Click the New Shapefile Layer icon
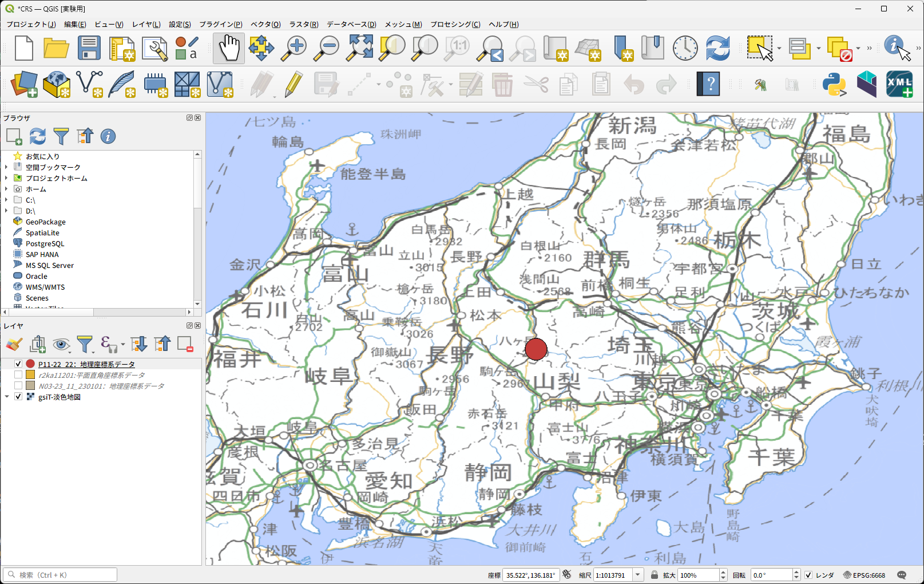Viewport: 924px width, 584px height. click(89, 85)
